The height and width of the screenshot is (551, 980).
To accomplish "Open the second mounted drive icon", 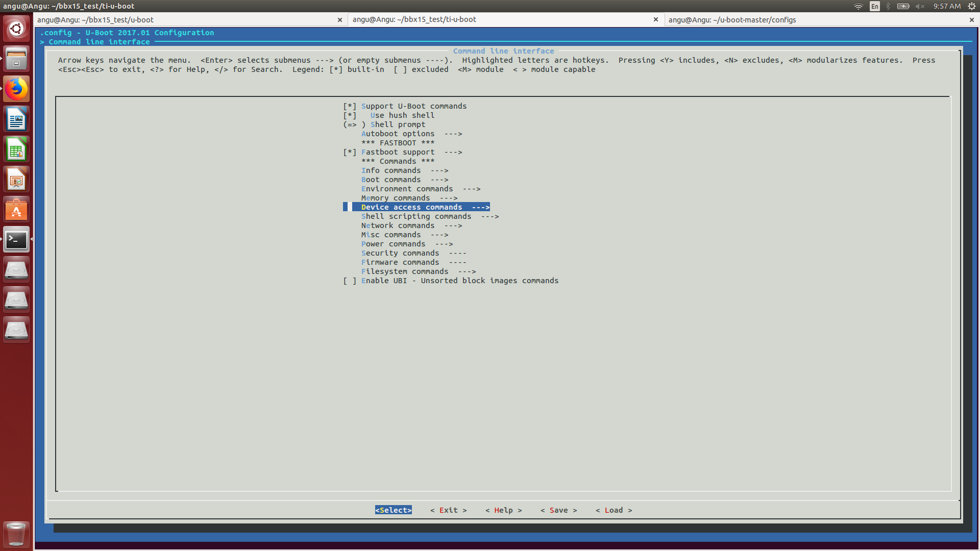I will point(16,300).
